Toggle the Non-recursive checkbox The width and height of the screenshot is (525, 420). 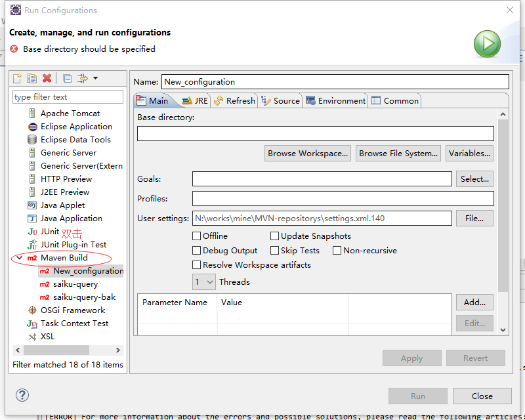337,251
